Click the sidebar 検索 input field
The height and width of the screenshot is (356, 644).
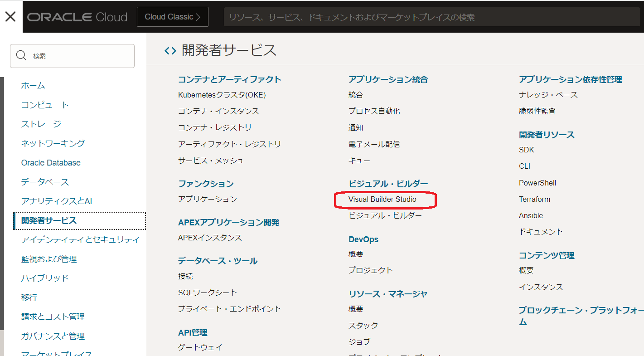(73, 55)
